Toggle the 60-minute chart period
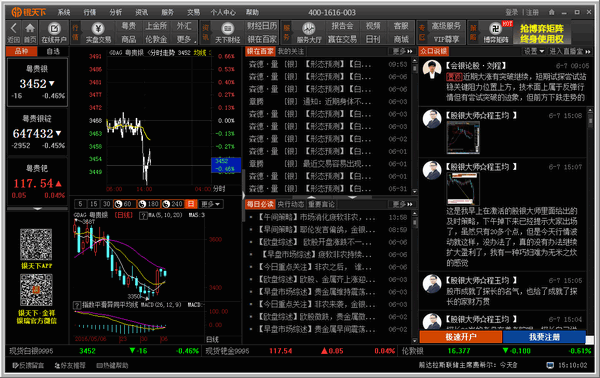The height and width of the screenshot is (378, 600). 124,204
